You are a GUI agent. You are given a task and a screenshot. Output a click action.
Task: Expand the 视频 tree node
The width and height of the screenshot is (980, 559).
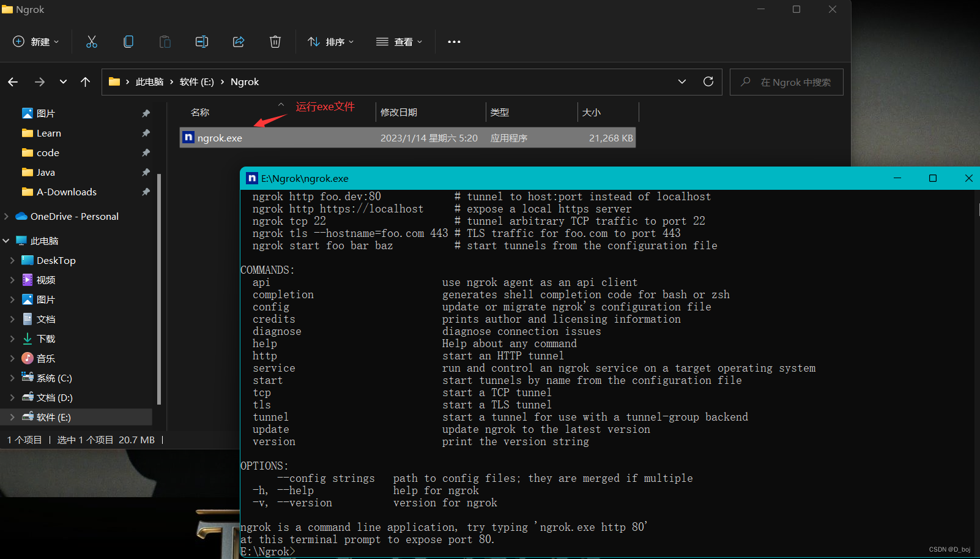(x=12, y=280)
